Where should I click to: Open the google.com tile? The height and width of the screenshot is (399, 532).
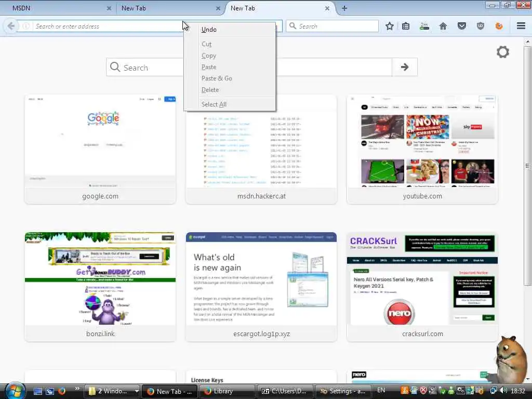[x=100, y=149]
